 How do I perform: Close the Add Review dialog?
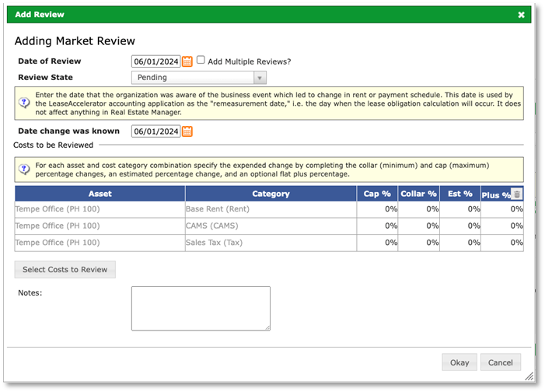click(x=521, y=15)
